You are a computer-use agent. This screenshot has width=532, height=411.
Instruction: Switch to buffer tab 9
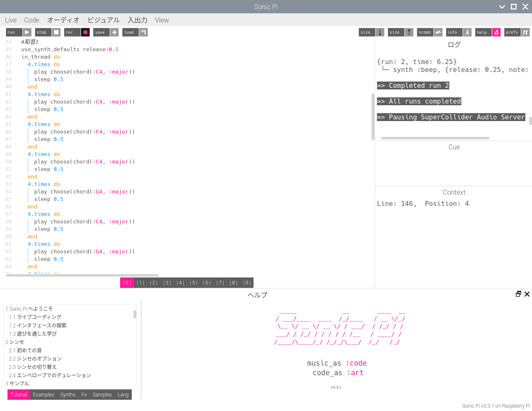click(x=247, y=283)
